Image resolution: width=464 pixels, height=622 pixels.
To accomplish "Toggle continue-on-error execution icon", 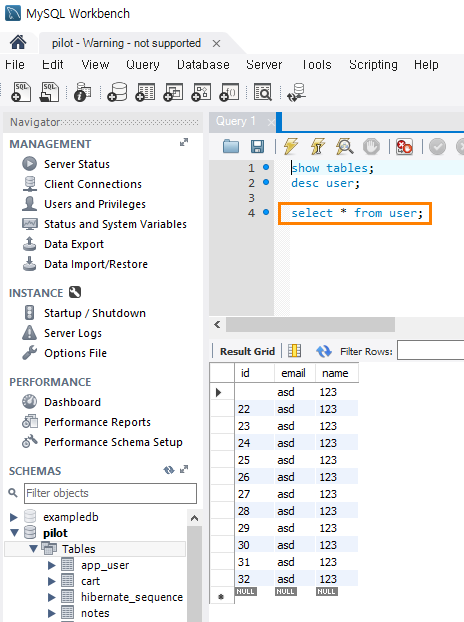I will click(405, 146).
